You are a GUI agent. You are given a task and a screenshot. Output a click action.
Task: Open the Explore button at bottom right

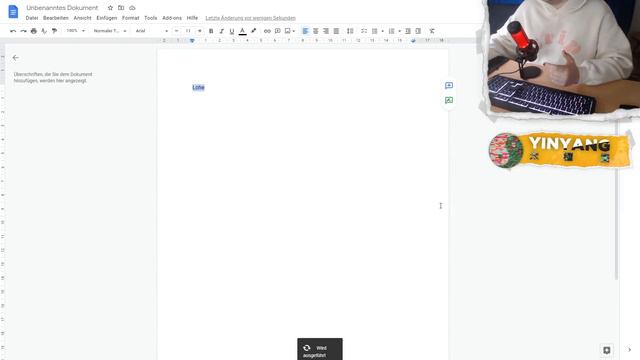[607, 350]
